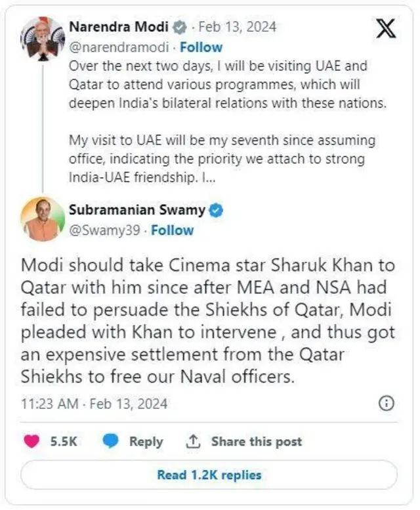
Task: Open the Subramanian Swamy display name link
Action: pyautogui.click(x=136, y=211)
